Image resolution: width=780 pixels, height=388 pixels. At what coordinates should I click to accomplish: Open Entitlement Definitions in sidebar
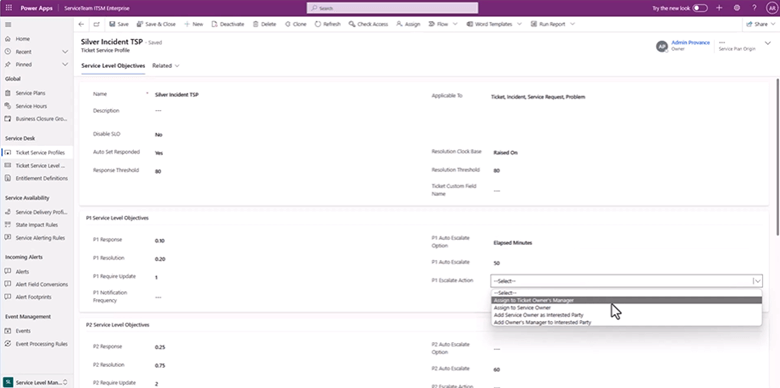[42, 178]
